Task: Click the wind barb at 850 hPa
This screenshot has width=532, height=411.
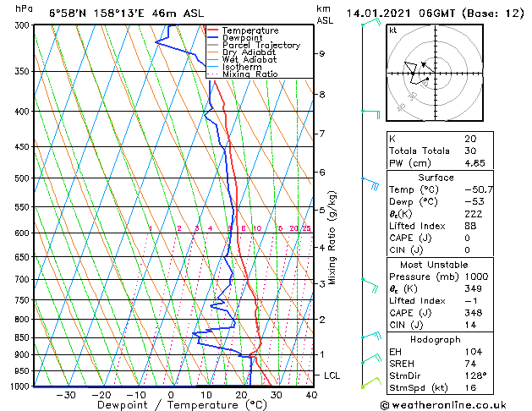Action: pyautogui.click(x=371, y=336)
